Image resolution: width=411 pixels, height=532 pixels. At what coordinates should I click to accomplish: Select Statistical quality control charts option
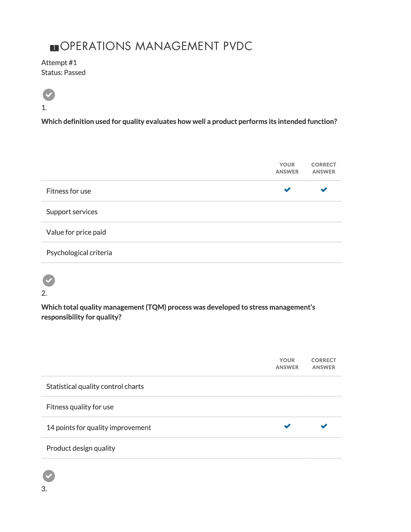(x=95, y=387)
